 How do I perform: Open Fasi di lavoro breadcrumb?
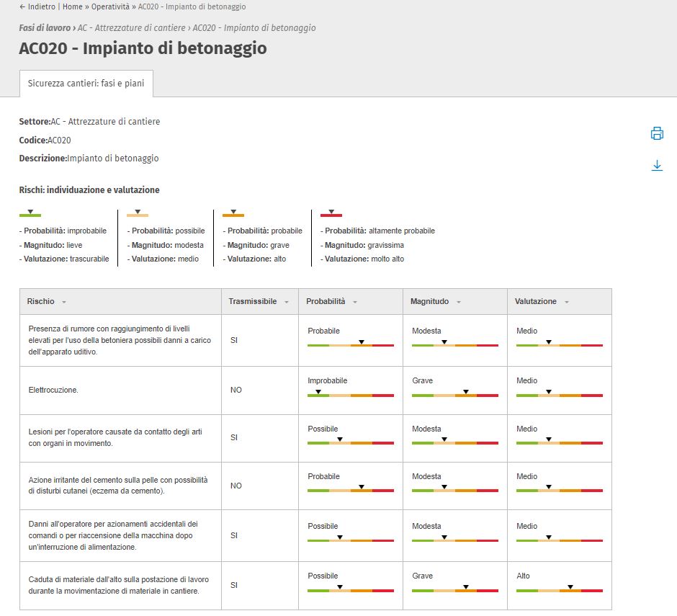coord(45,28)
